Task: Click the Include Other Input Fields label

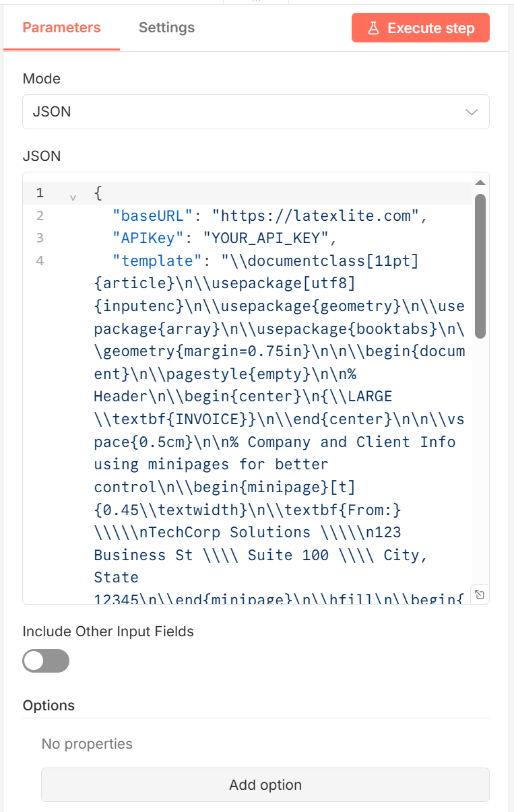Action: [108, 632]
